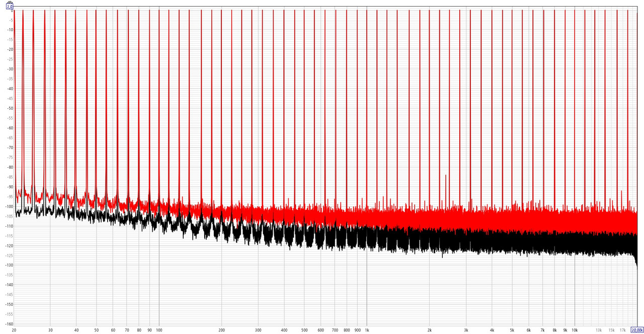Click the 20 label at frequency axis start
This screenshot has height=334, width=644.
coord(14,330)
